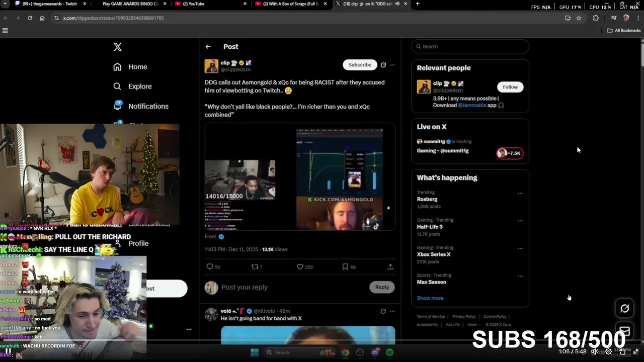Open more options on Xbox Series X trend

pos(520,248)
